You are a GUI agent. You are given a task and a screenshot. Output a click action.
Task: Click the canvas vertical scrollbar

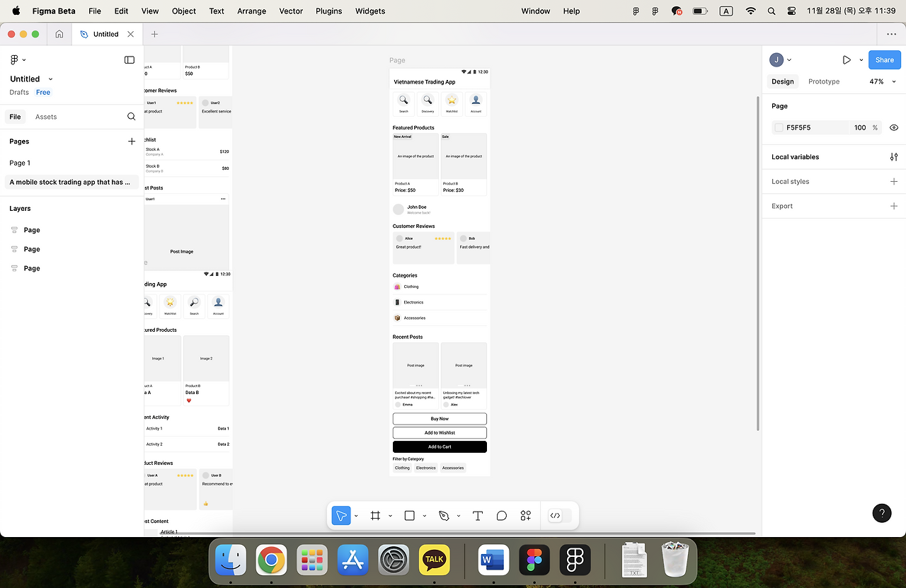click(758, 263)
